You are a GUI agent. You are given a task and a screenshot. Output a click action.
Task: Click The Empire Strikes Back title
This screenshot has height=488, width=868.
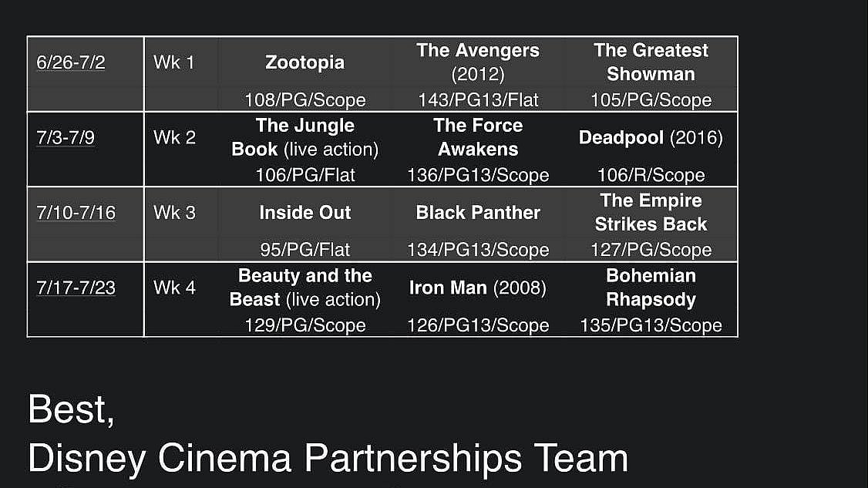click(651, 212)
